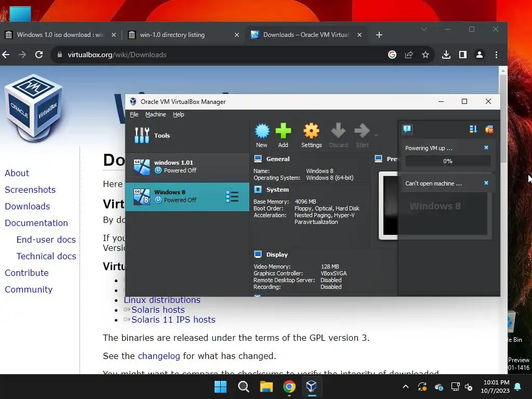Open the Machine menu in VirtualBox
This screenshot has width=532, height=399.
click(x=155, y=114)
